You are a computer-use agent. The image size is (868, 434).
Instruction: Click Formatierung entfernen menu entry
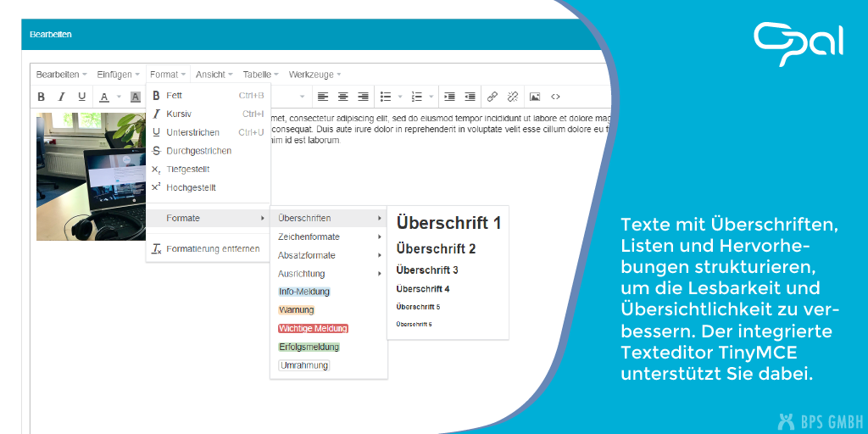209,248
